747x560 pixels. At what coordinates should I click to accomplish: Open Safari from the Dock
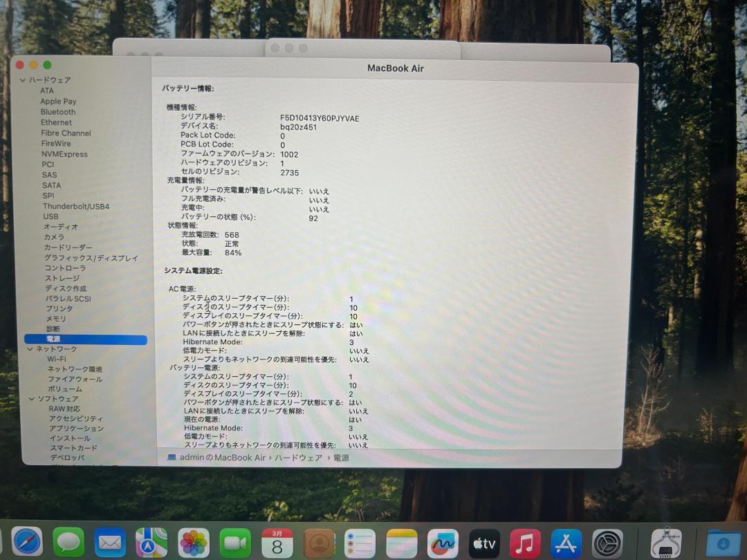pyautogui.click(x=27, y=543)
